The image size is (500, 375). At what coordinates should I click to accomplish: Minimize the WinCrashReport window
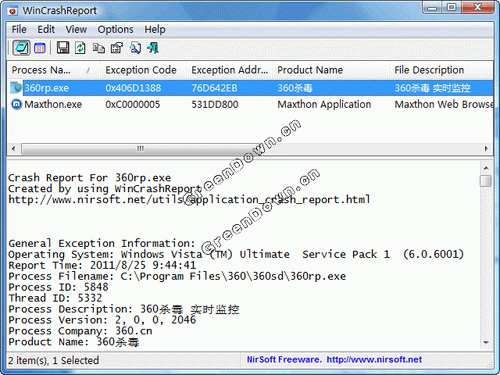coord(432,7)
